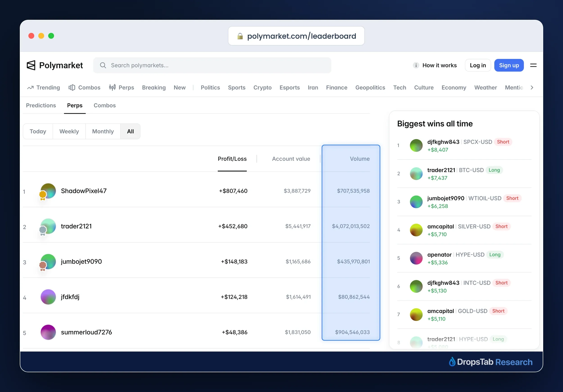The image size is (563, 392).
Task: Open the Finance category
Action: point(337,88)
